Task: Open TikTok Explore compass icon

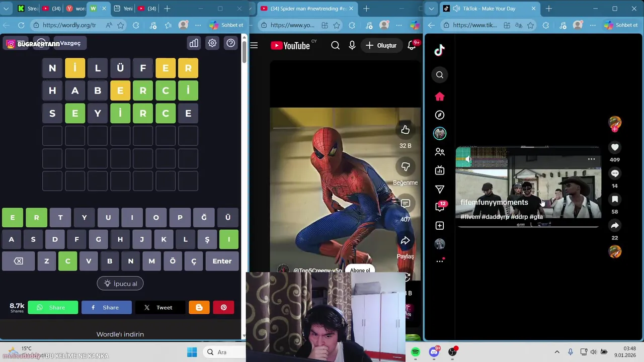Action: pyautogui.click(x=440, y=115)
